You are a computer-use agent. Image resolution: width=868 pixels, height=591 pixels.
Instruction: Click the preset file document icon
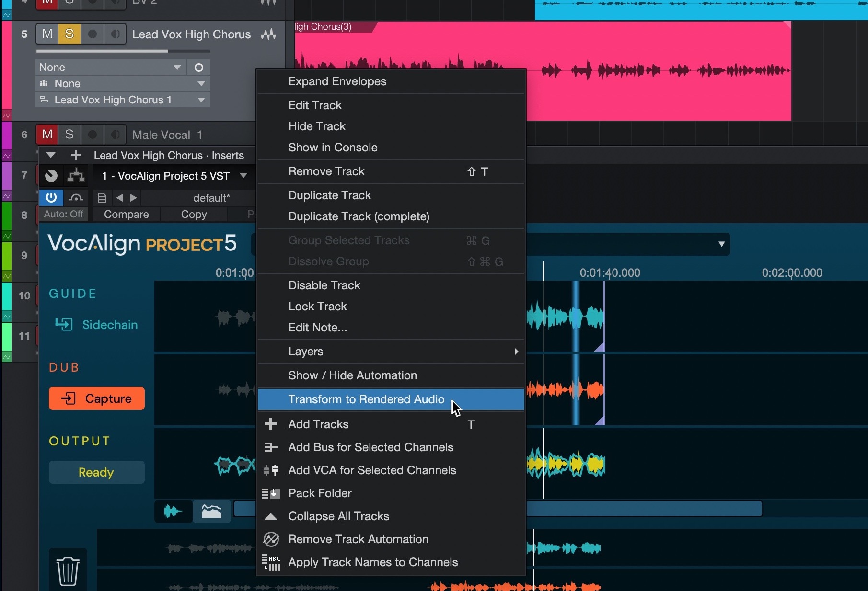[x=102, y=198]
